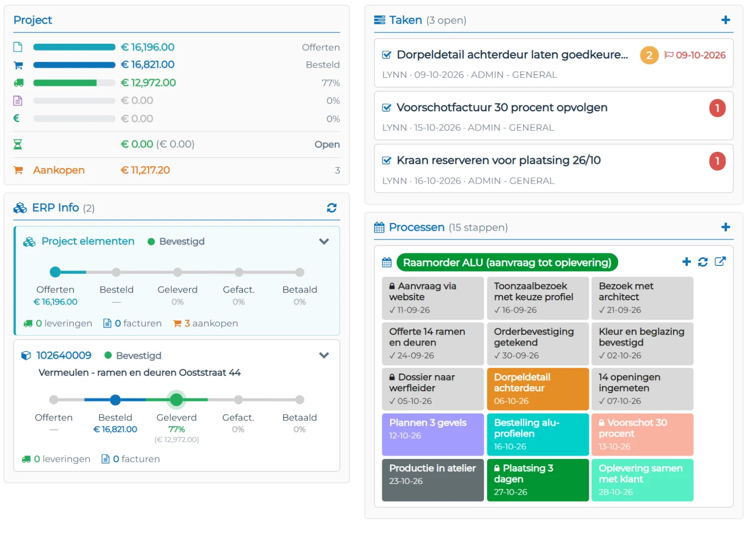Click the purple invoice icon in Project
Viewport: 747px width, 560px height.
18,100
